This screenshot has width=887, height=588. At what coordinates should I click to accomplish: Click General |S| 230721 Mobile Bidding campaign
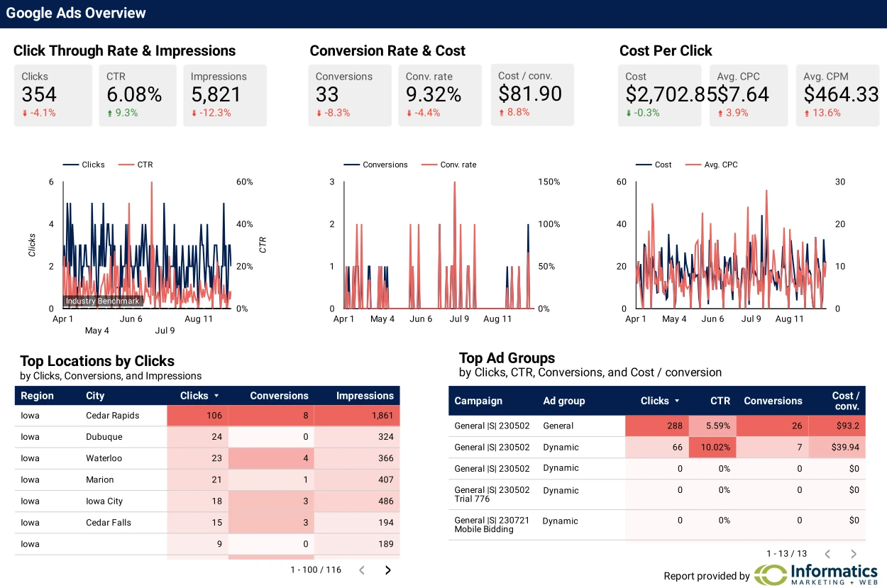(492, 525)
